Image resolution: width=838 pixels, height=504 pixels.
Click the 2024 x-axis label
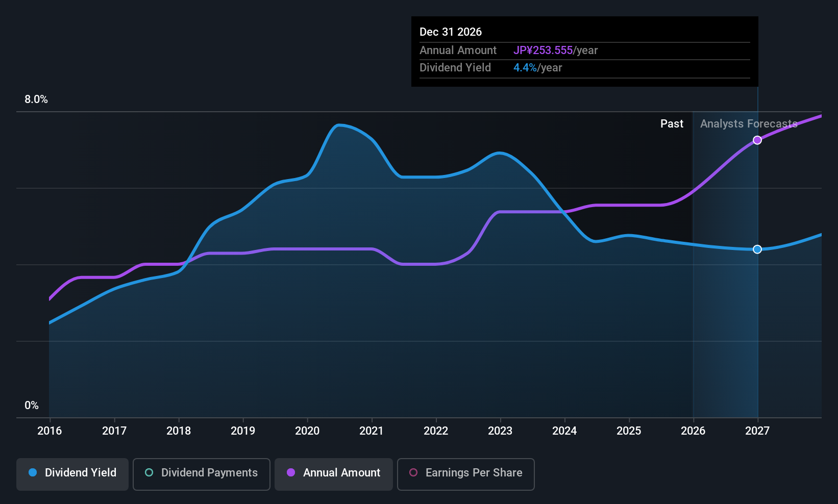click(564, 431)
